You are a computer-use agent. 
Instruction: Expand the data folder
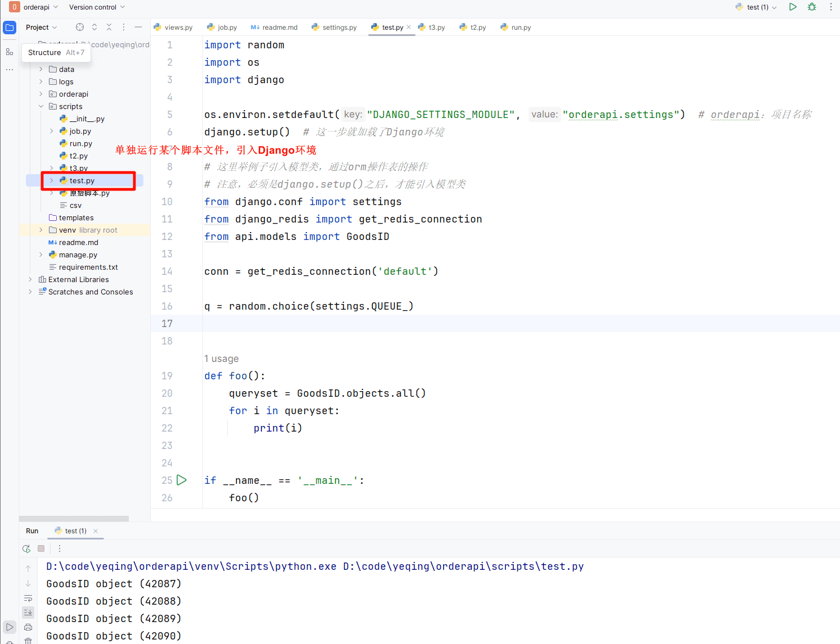coord(41,69)
